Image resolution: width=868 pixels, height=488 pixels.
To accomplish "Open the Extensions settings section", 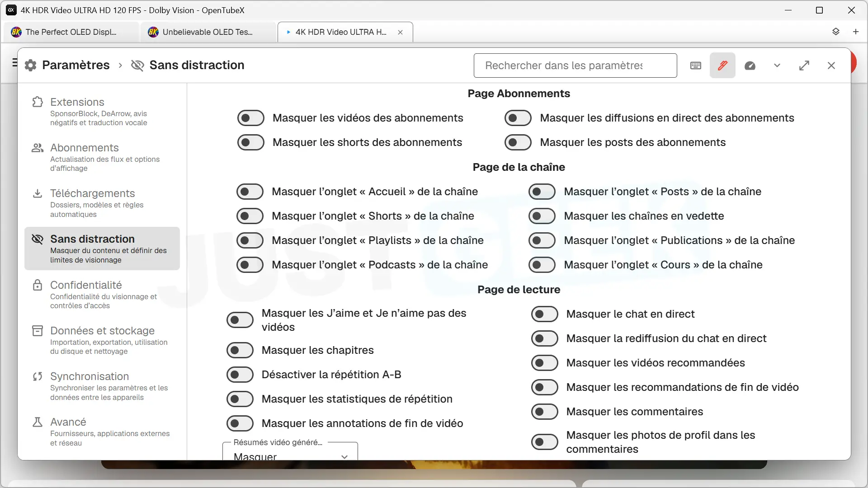I will point(102,112).
